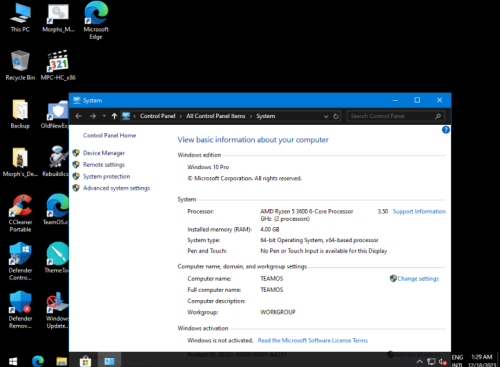The height and width of the screenshot is (367, 500).
Task: Expand the recent locations dropdown arrow
Action: (x=104, y=116)
